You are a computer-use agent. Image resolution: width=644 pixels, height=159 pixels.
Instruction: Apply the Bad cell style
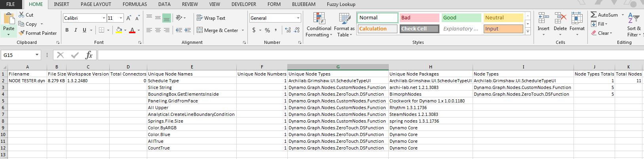(419, 18)
